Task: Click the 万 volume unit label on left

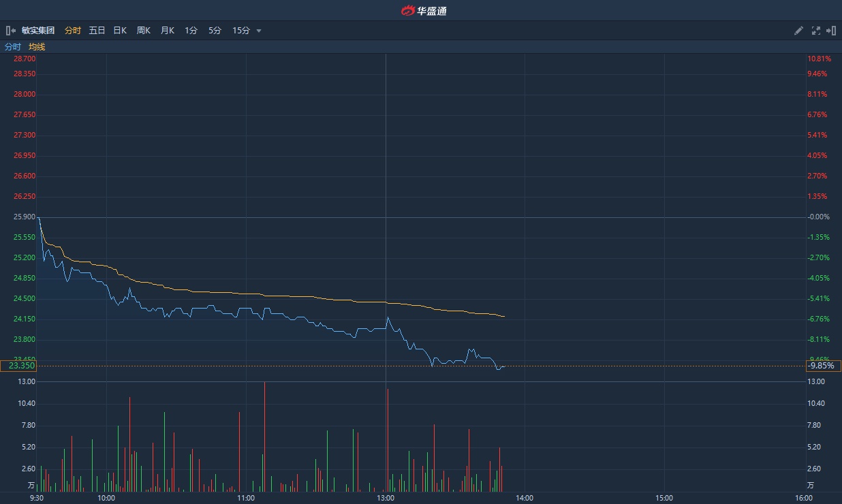Action: [31, 486]
